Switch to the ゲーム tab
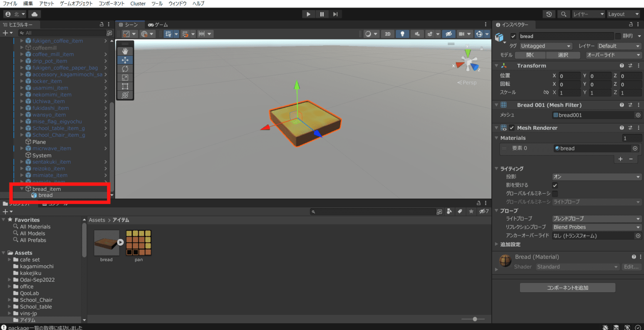Viewport: 644px width, 330px height. click(158, 24)
